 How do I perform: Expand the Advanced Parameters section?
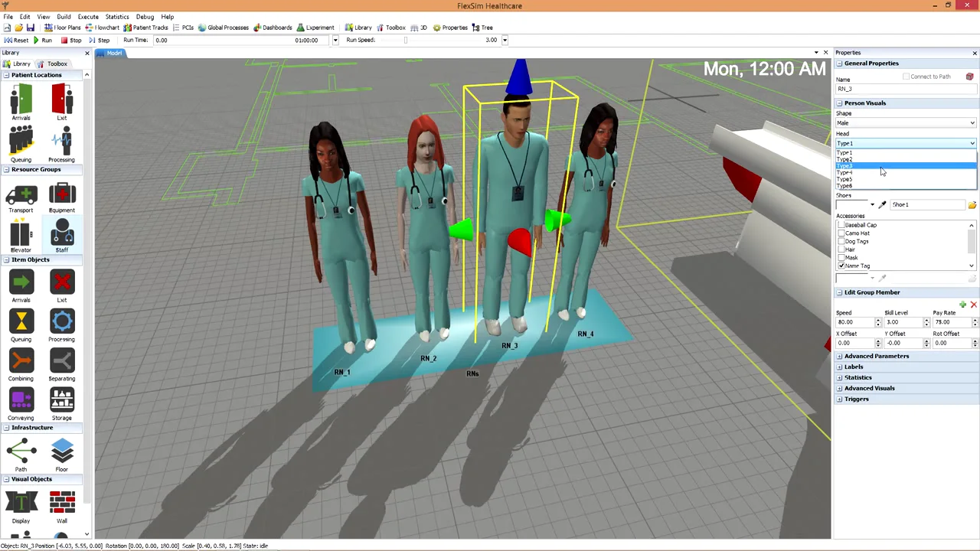[x=840, y=356]
